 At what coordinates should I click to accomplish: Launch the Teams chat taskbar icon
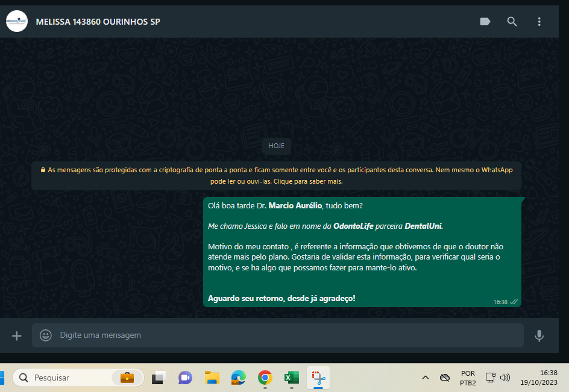click(x=185, y=378)
